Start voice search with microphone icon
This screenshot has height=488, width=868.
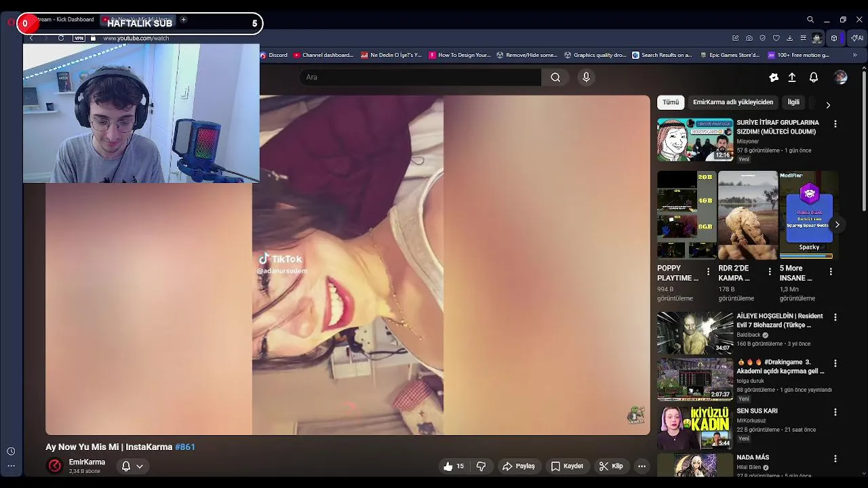[587, 77]
